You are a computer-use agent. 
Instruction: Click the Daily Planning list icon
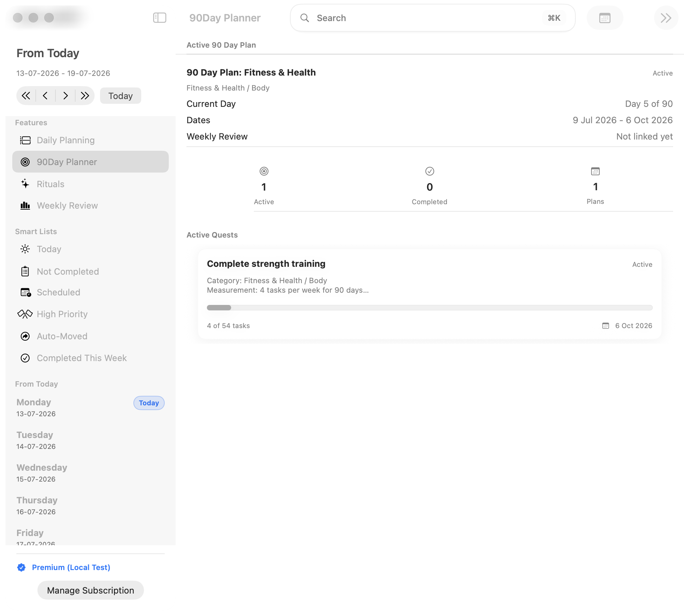(x=25, y=140)
